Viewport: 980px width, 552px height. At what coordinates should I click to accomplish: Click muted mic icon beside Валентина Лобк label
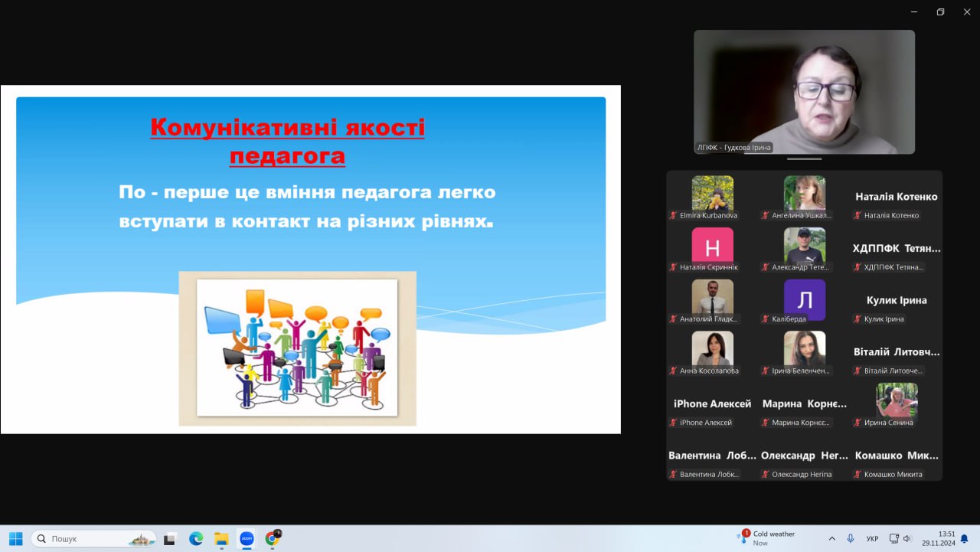click(x=674, y=475)
